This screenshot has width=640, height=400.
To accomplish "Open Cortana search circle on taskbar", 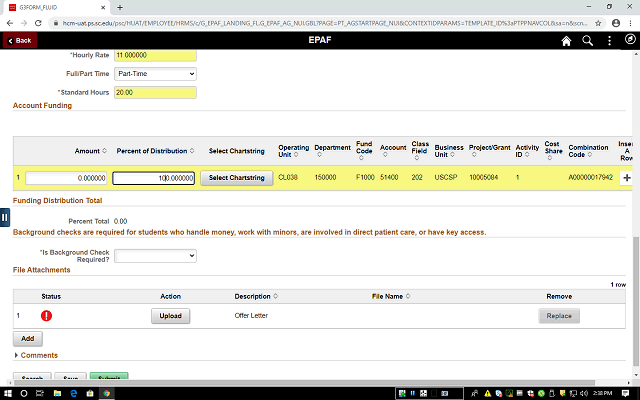I will click(24, 393).
